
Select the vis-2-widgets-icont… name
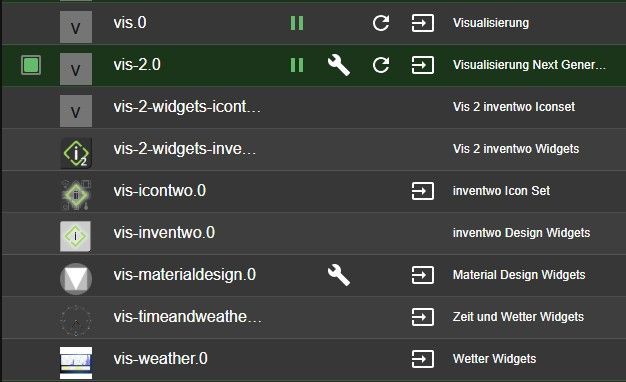187,107
